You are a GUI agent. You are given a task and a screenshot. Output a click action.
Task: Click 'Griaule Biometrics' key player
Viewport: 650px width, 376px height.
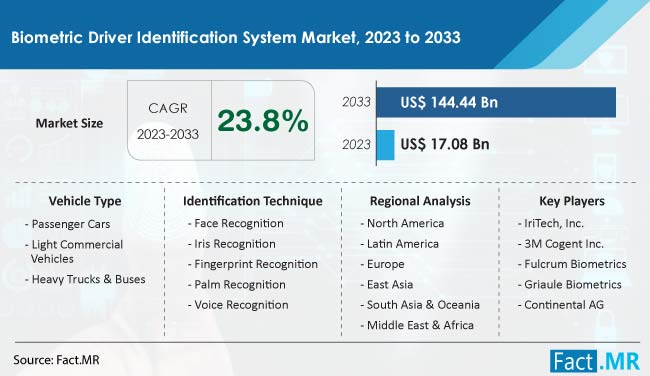coord(570,285)
